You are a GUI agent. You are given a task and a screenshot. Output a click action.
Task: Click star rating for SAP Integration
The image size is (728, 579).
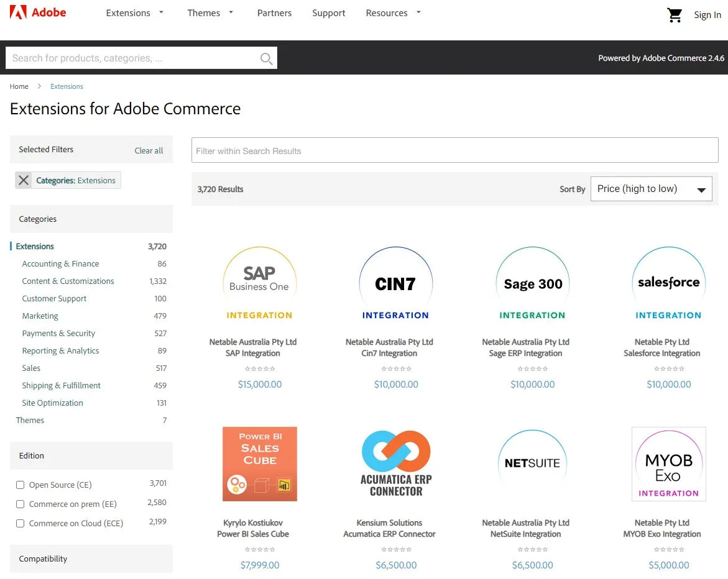(x=259, y=369)
